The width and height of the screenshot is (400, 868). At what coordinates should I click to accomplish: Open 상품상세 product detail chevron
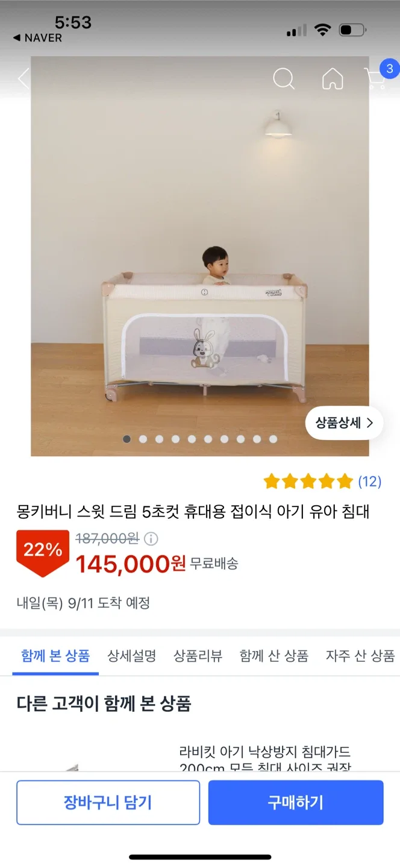pos(344,423)
